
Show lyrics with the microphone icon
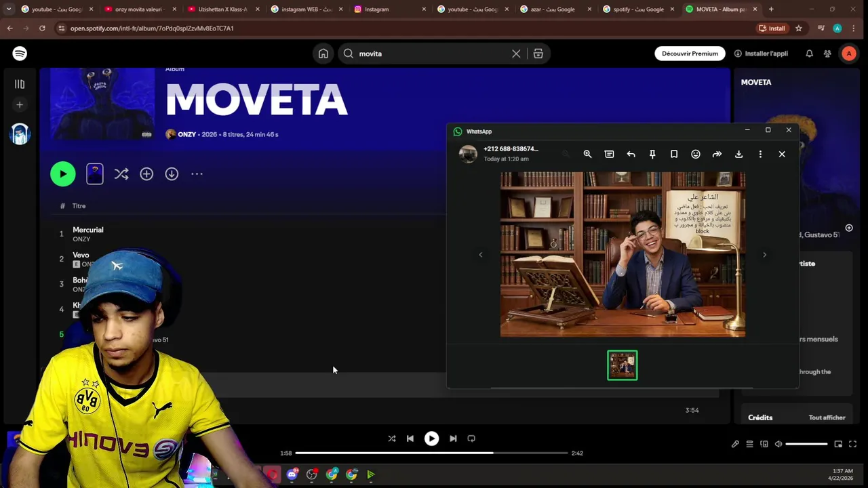[735, 444]
